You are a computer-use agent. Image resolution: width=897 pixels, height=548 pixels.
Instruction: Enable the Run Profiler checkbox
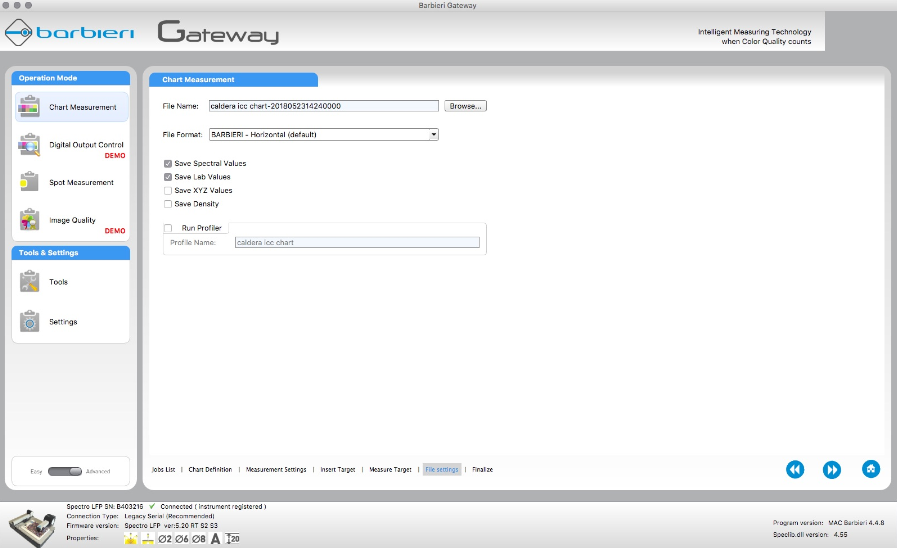168,228
